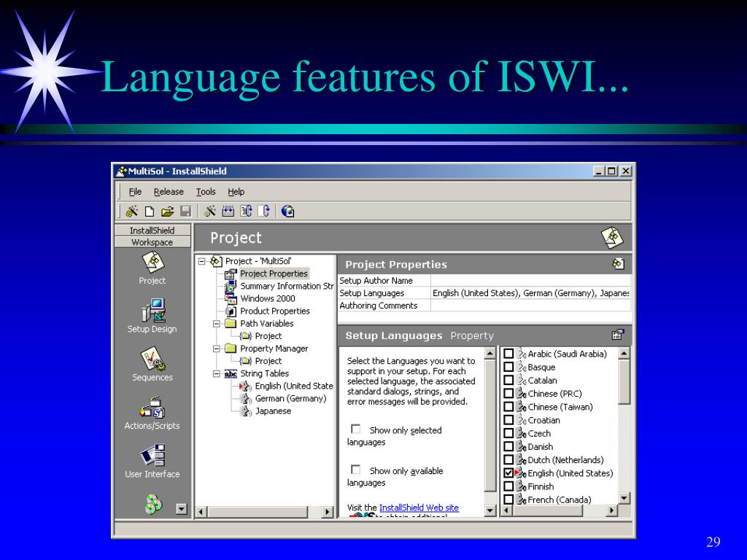Check the Basque language checkbox
Screen dimensions: 747x560
508,367
